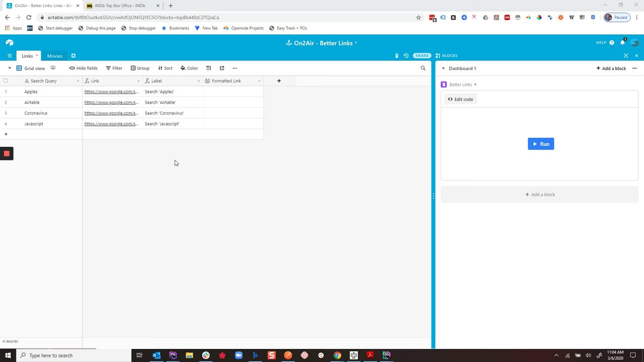This screenshot has width=644, height=362.
Task: Open the Grid view switcher
Action: point(31,68)
